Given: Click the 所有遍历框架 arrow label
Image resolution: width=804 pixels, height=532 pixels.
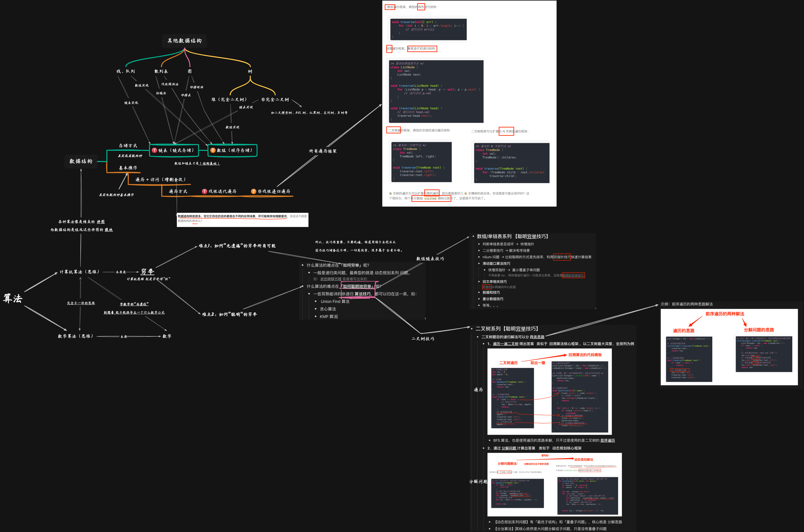Looking at the screenshot, I should coord(323,151).
